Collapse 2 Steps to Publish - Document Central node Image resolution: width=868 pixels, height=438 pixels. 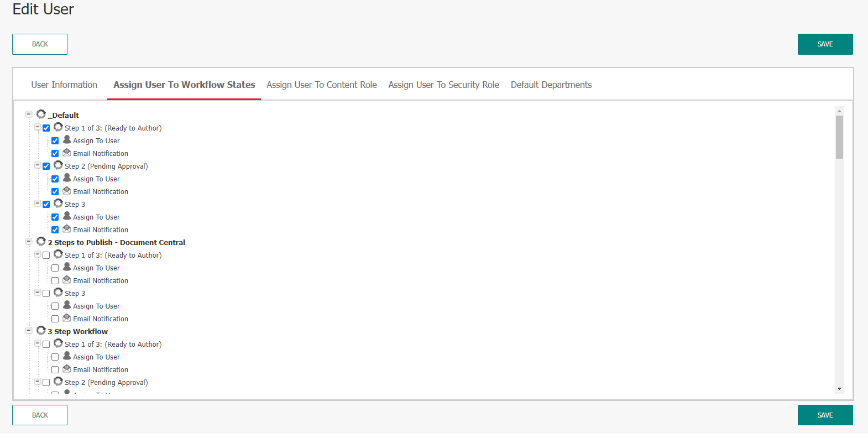point(29,242)
